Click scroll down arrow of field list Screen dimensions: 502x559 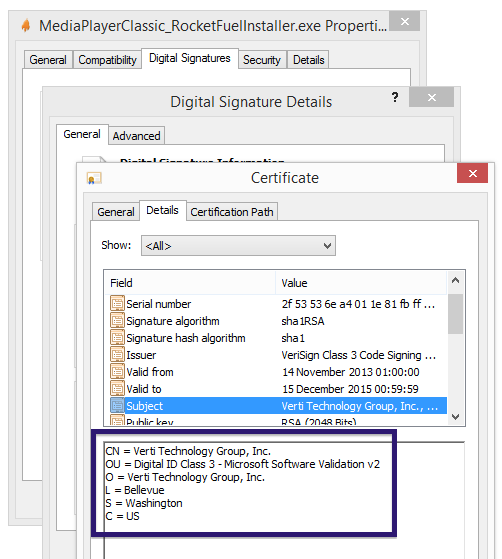tap(455, 416)
